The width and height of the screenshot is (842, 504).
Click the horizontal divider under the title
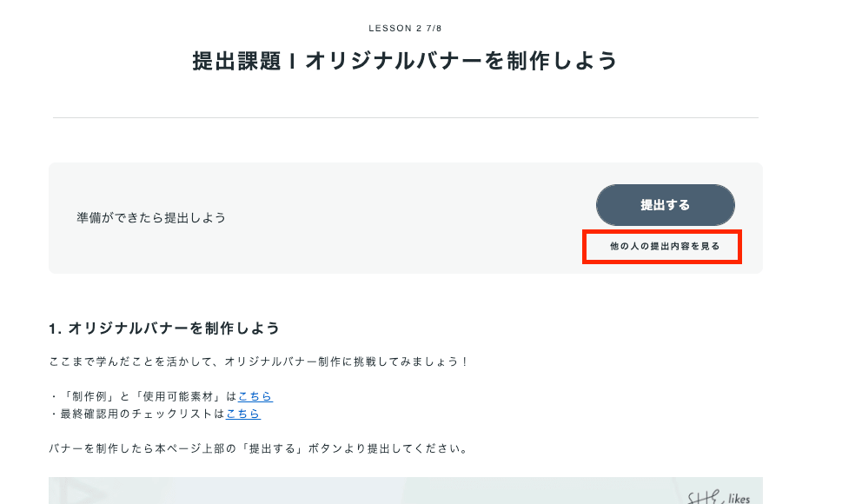click(x=405, y=117)
